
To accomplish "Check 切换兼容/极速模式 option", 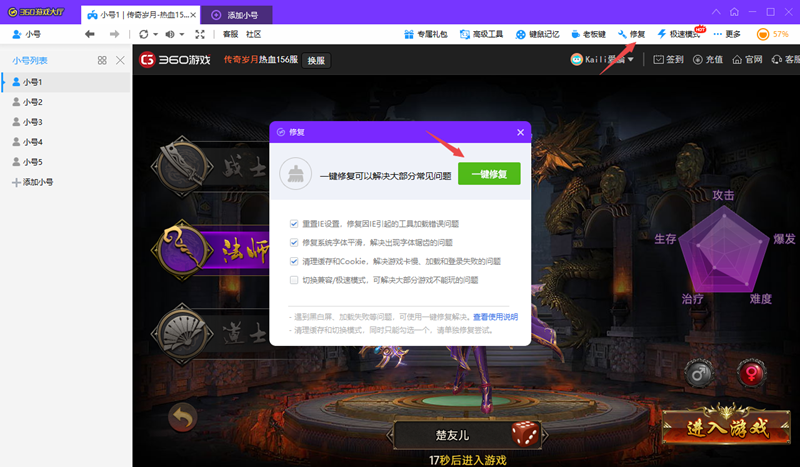I will 294,280.
